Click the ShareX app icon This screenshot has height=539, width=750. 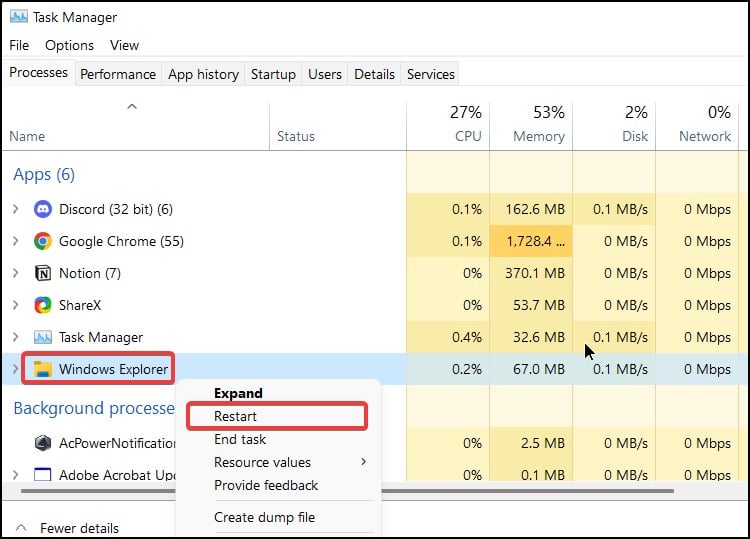coord(43,305)
